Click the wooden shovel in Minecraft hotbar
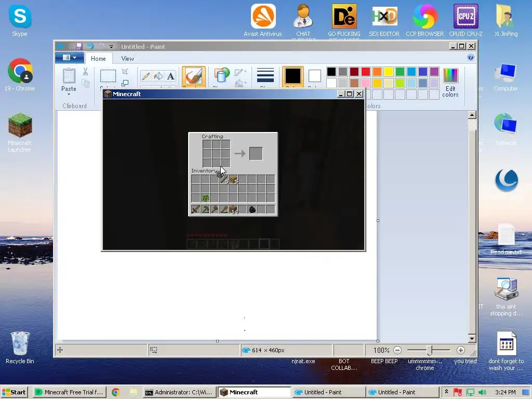 pyautogui.click(x=223, y=209)
